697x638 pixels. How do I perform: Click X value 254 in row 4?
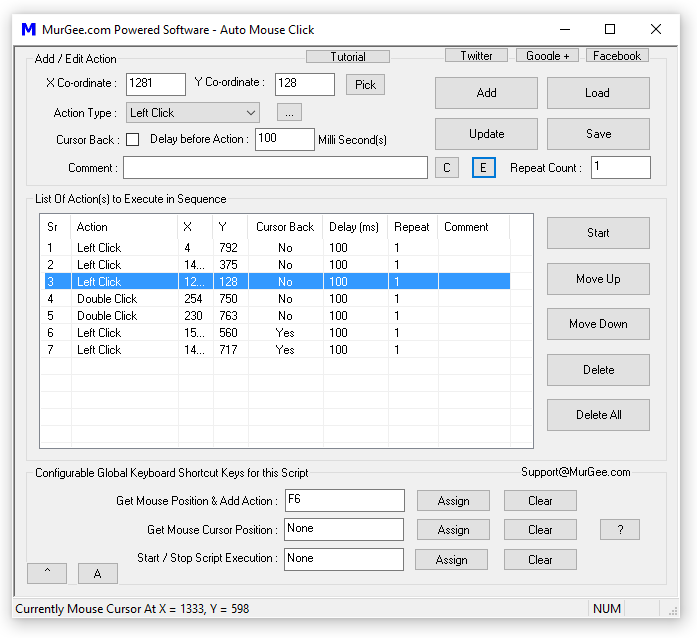[x=193, y=299]
